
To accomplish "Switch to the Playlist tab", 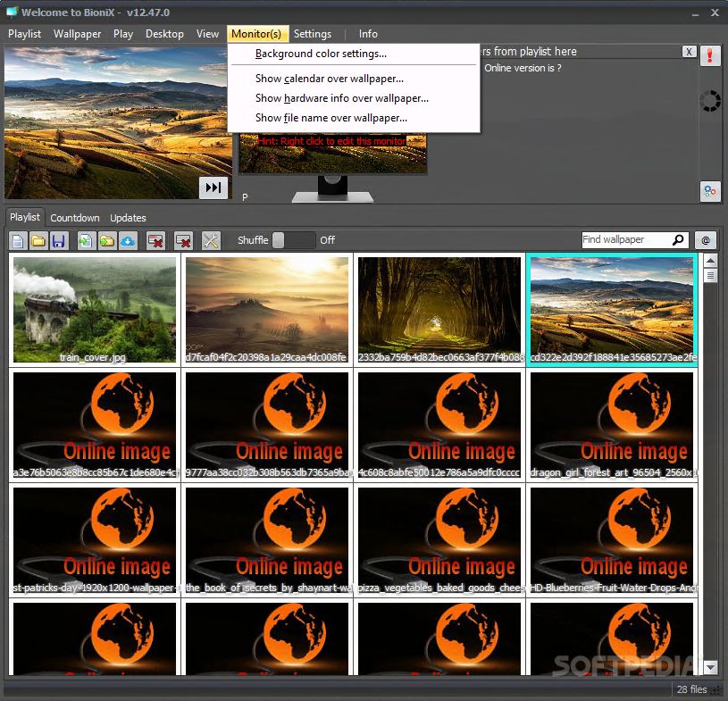I will 25,217.
